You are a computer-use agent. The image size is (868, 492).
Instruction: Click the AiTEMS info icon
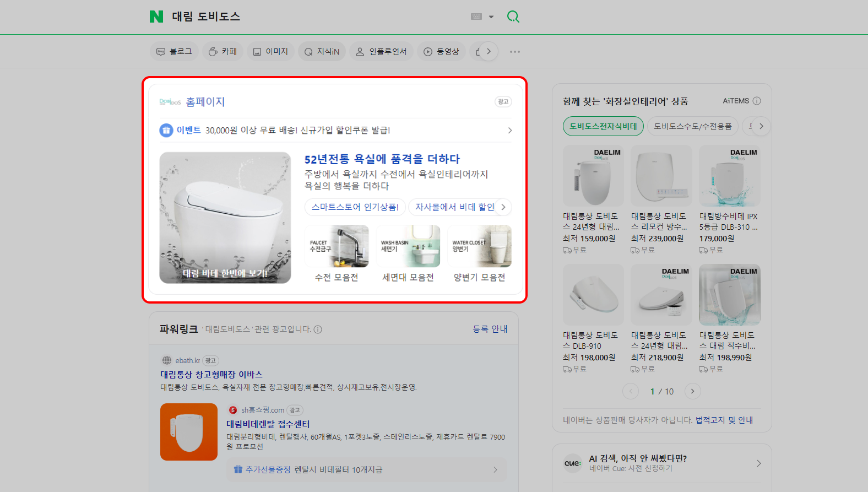click(757, 101)
